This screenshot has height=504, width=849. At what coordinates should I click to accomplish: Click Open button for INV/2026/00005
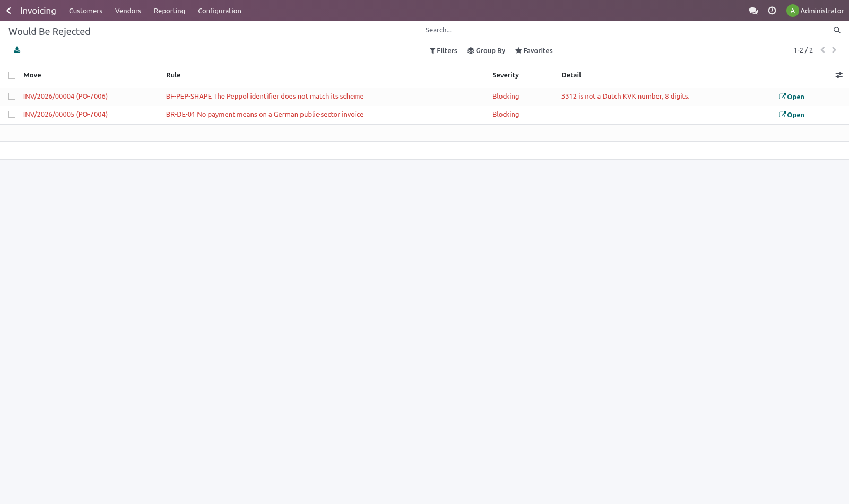pyautogui.click(x=791, y=115)
